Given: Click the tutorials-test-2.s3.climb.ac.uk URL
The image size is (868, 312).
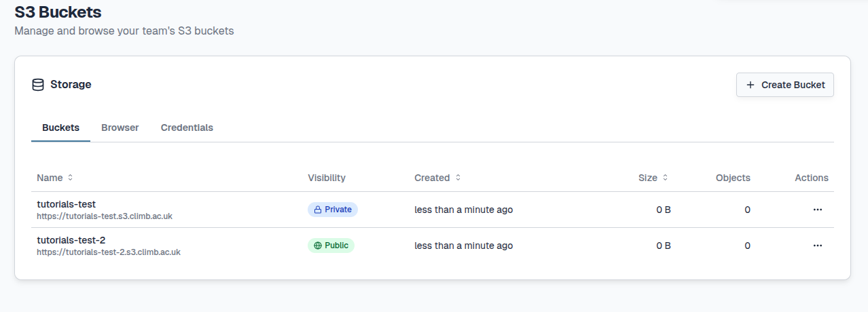Looking at the screenshot, I should tap(108, 252).
